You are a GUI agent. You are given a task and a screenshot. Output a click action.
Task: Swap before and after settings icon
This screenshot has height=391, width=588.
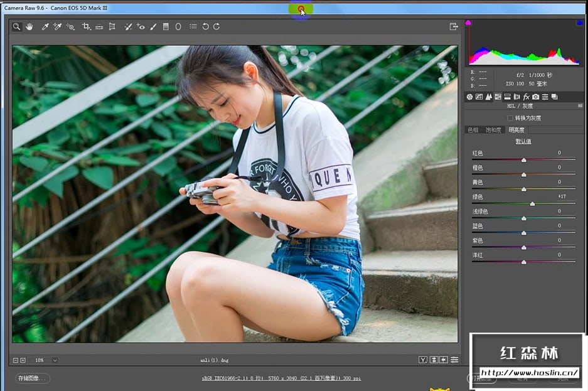434,360
